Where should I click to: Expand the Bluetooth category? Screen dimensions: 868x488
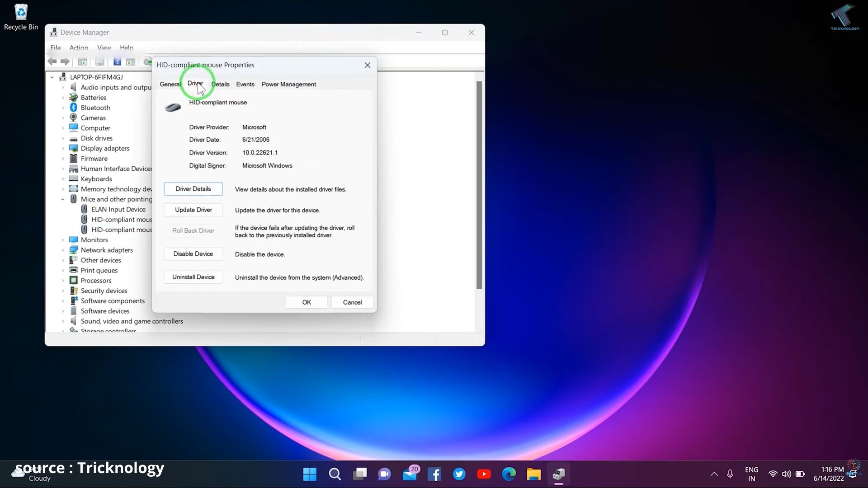tap(63, 108)
